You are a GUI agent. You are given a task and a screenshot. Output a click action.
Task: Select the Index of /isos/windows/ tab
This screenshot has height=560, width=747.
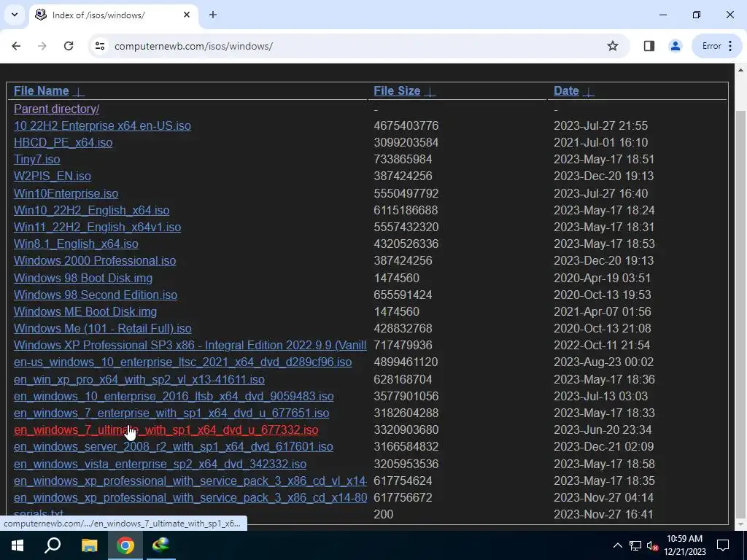pos(114,15)
